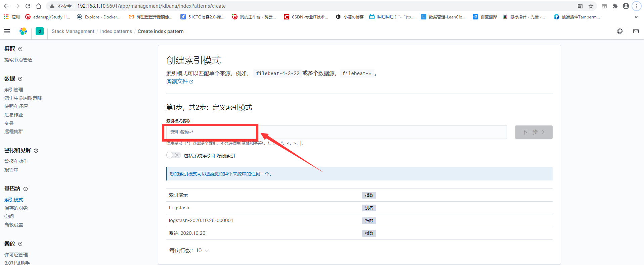Open 摄取节点管道 in sidebar
Viewport: 644px width, 265px height.
click(x=18, y=60)
